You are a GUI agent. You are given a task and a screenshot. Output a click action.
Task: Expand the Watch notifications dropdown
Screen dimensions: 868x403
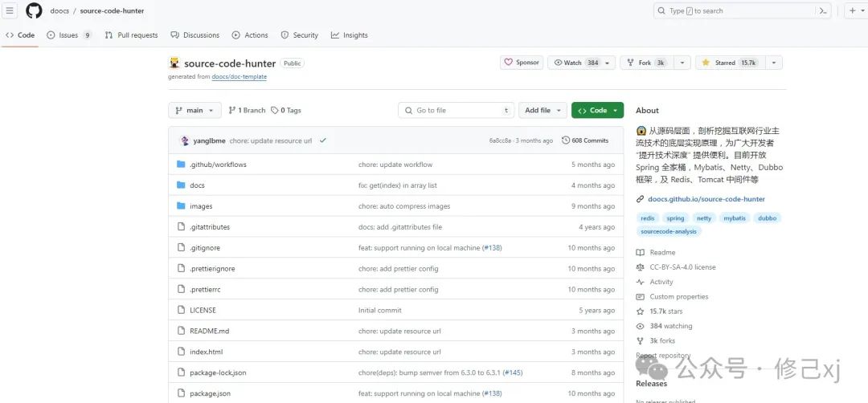coord(581,63)
